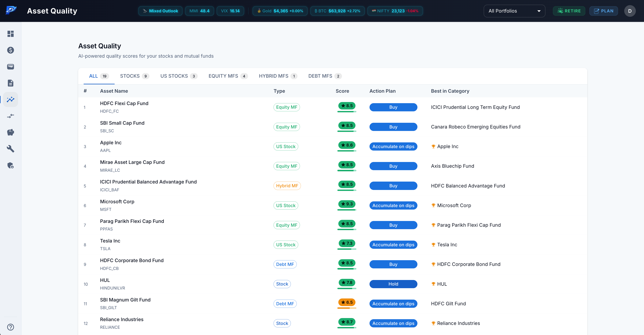The height and width of the screenshot is (335, 644).
Task: Click the trophy icon beside Parag Parikh Flexi Cap Fund
Action: (433, 225)
